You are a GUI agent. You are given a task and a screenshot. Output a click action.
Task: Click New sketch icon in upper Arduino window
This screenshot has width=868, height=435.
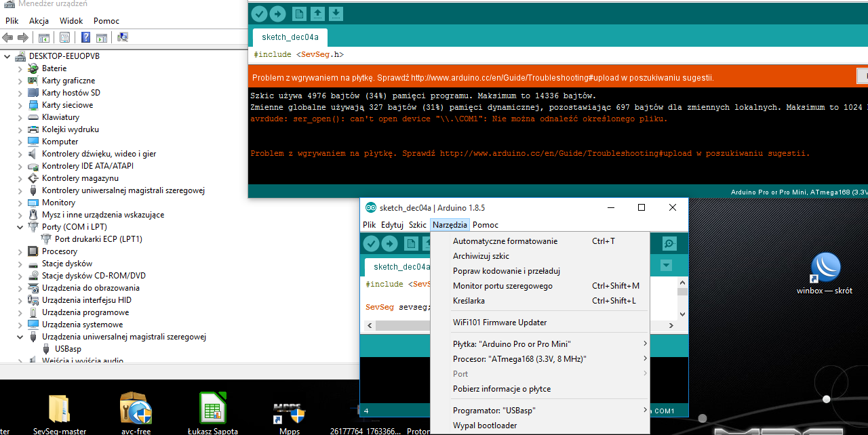[x=299, y=14]
